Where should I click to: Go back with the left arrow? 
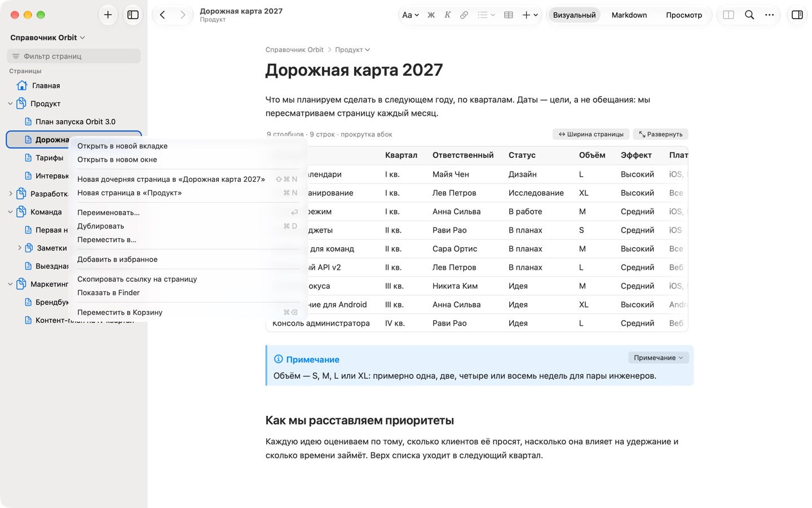162,15
